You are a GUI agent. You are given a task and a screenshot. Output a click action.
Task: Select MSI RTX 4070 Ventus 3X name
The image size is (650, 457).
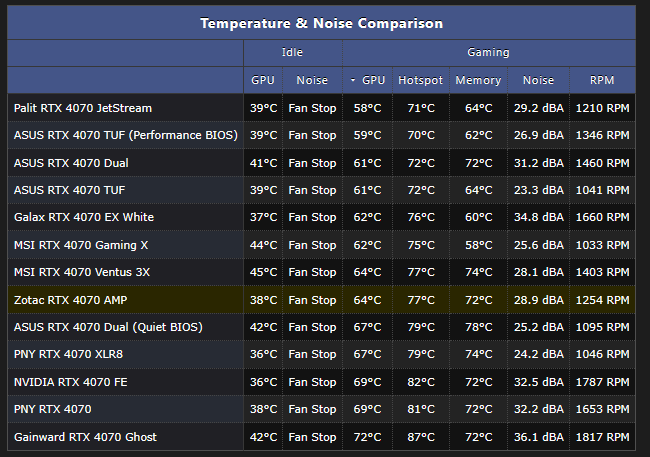point(82,272)
